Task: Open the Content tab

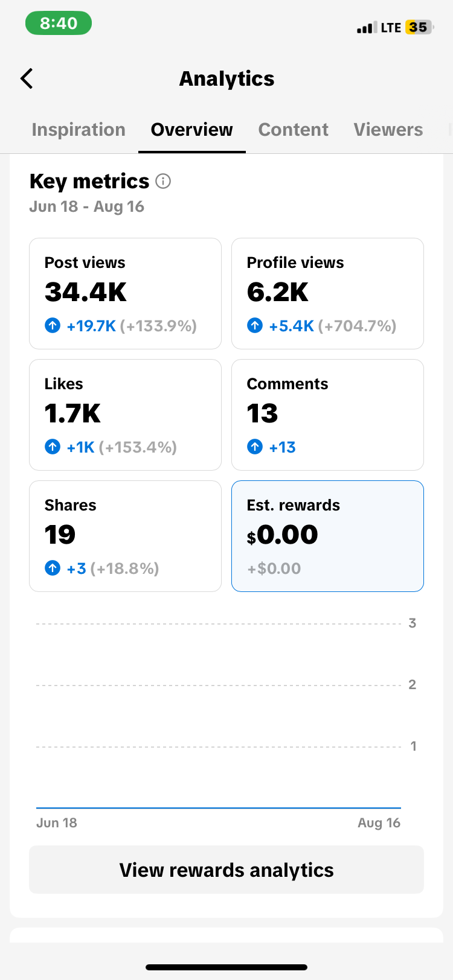Action: (293, 130)
